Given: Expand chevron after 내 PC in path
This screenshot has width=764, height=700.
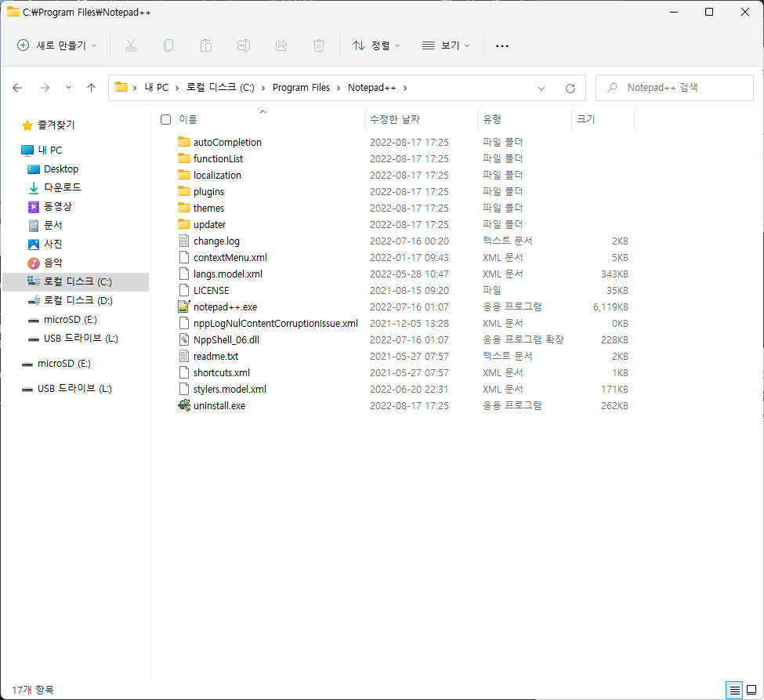Looking at the screenshot, I should click(x=177, y=89).
